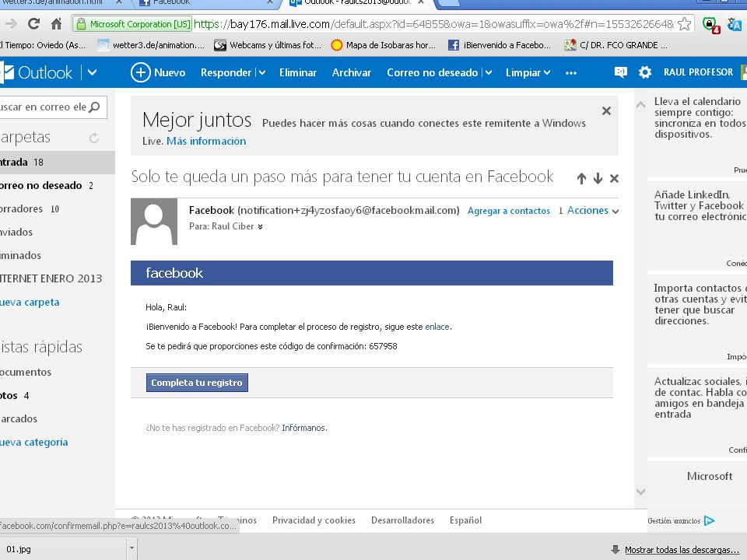Open the Webcams y últimas fot bookmark
Image resolution: width=747 pixels, height=560 pixels.
(x=268, y=45)
